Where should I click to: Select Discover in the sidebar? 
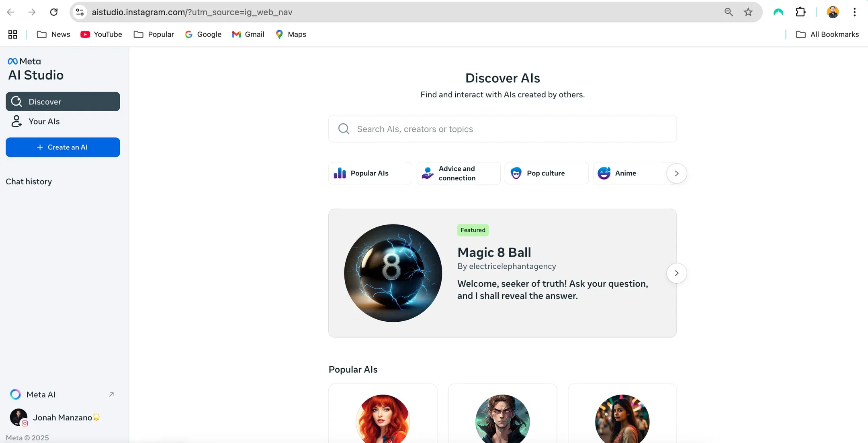[x=63, y=102]
